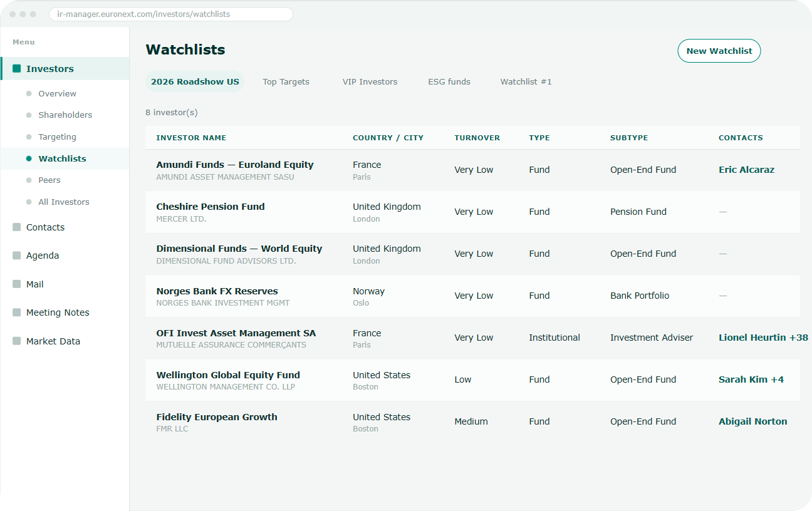The height and width of the screenshot is (511, 812).
Task: Sort by Type column header
Action: [539, 138]
